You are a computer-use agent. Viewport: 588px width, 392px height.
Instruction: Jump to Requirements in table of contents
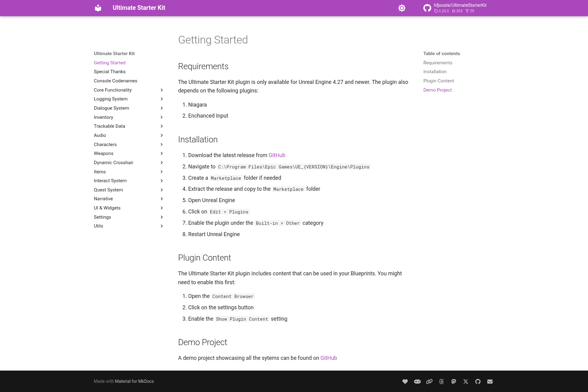pos(438,63)
